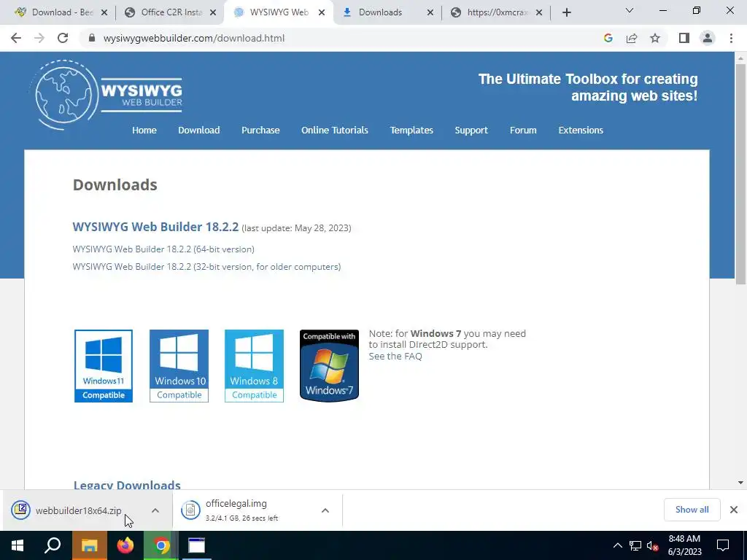
Task: Show hidden tray icons chevron
Action: (x=617, y=545)
